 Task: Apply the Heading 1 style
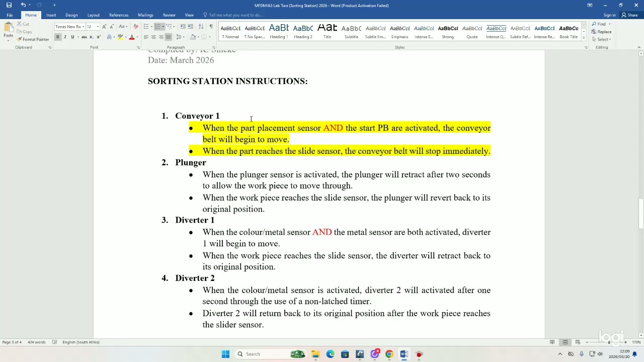pyautogui.click(x=279, y=31)
